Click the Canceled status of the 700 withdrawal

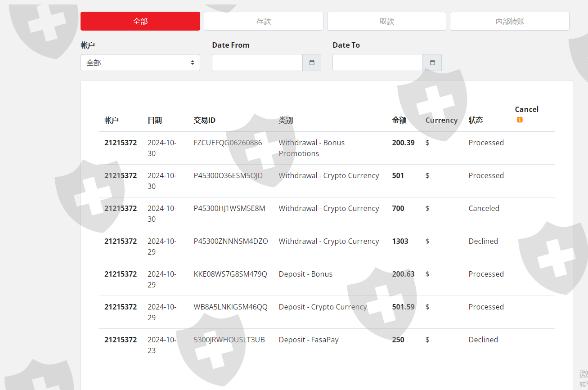pyautogui.click(x=484, y=208)
